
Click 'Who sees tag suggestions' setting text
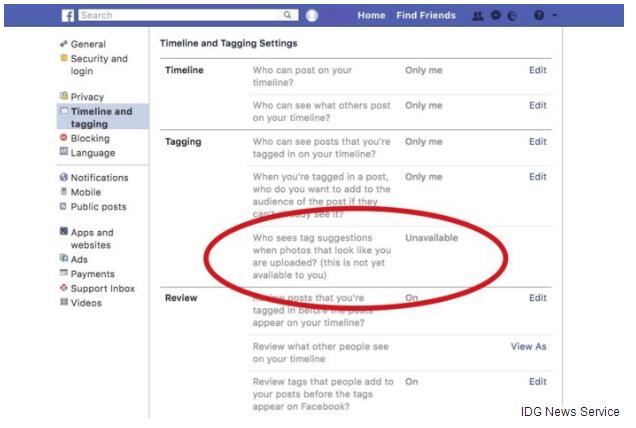pyautogui.click(x=322, y=256)
